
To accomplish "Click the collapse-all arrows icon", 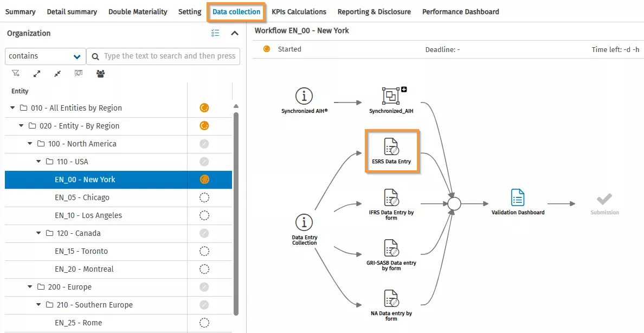I will (57, 73).
